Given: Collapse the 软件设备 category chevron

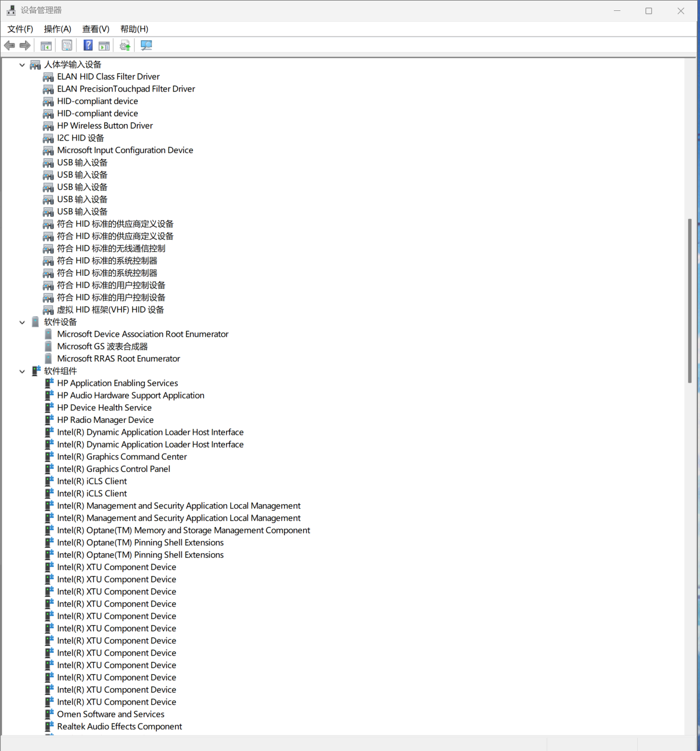Looking at the screenshot, I should coord(22,322).
